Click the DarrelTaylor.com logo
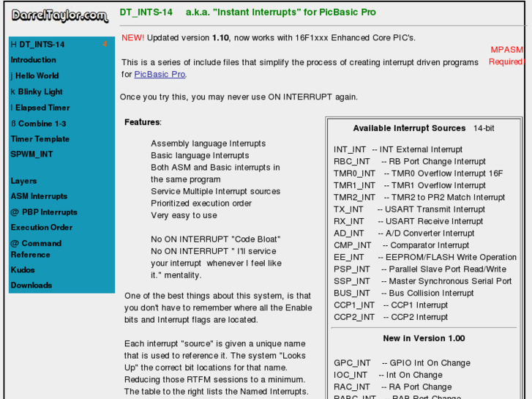532x399 pixels. coord(60,15)
